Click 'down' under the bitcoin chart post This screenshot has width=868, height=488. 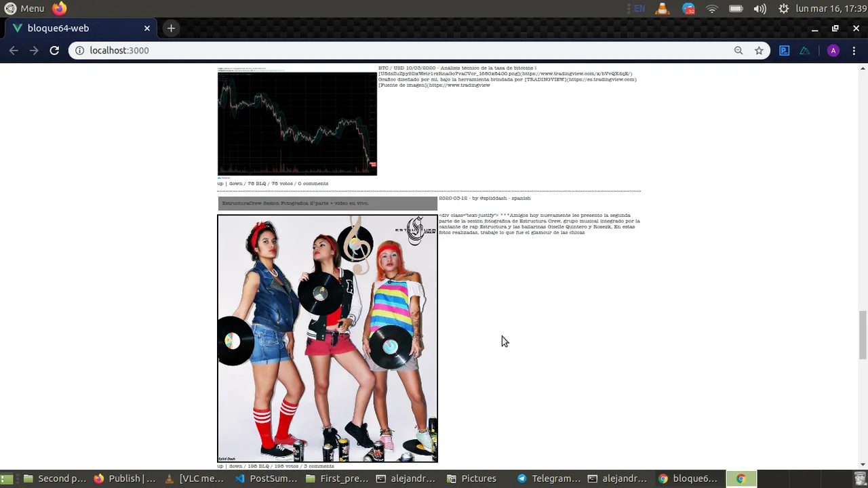pos(235,184)
